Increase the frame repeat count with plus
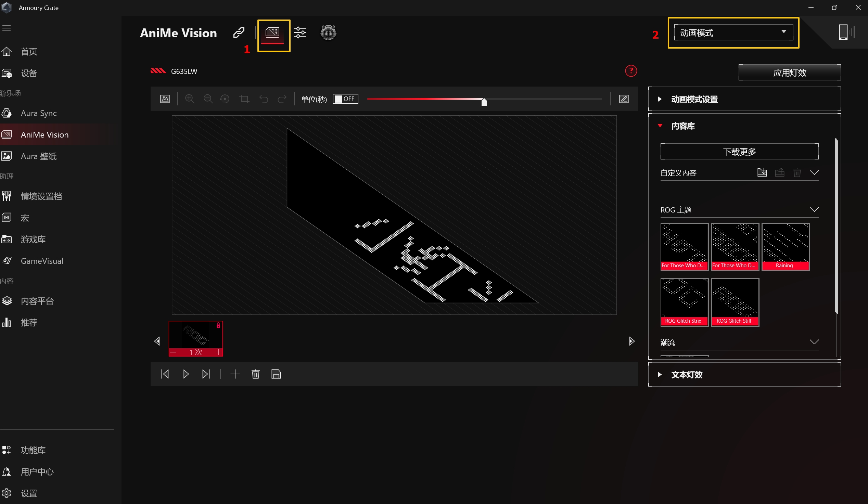 tap(218, 352)
